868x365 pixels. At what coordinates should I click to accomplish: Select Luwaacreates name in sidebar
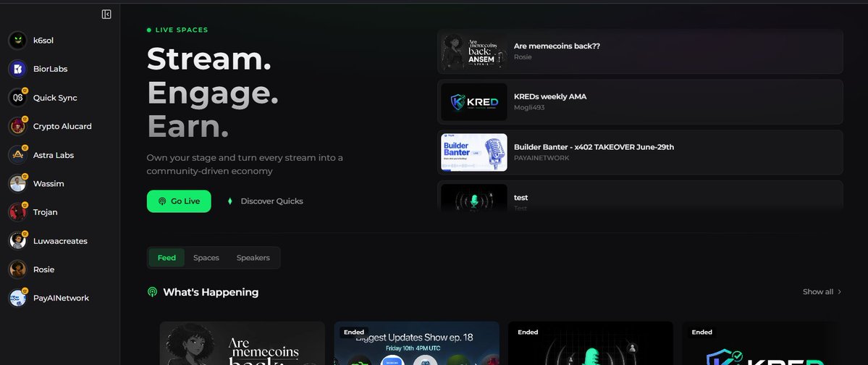point(60,241)
